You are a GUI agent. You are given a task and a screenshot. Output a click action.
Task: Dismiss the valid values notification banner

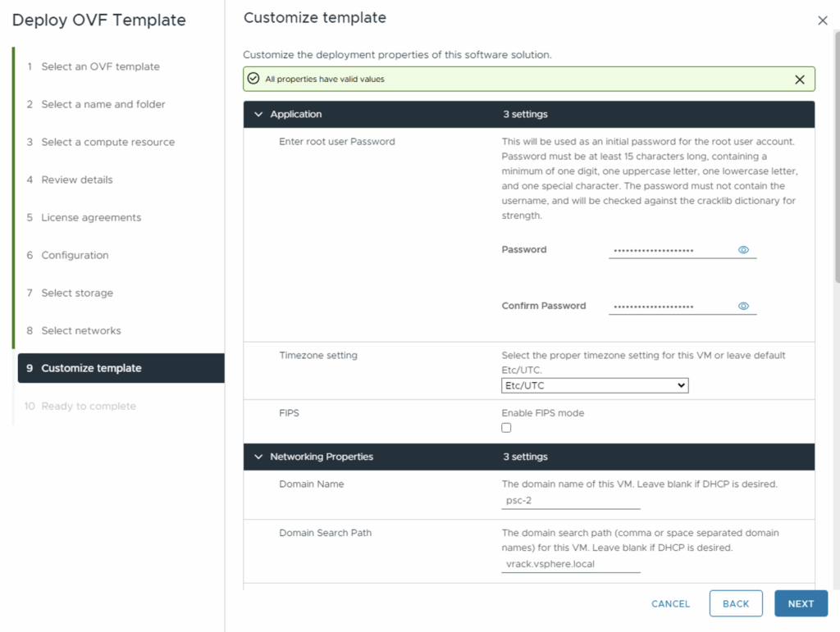(x=799, y=80)
